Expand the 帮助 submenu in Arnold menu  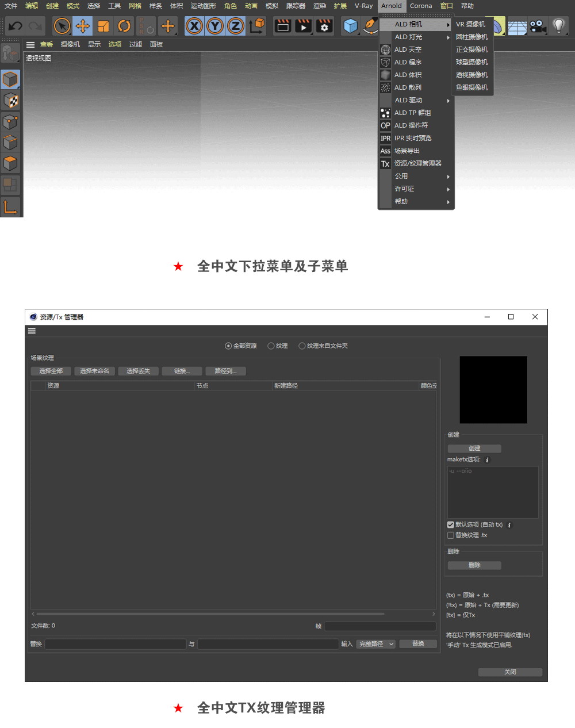click(416, 201)
